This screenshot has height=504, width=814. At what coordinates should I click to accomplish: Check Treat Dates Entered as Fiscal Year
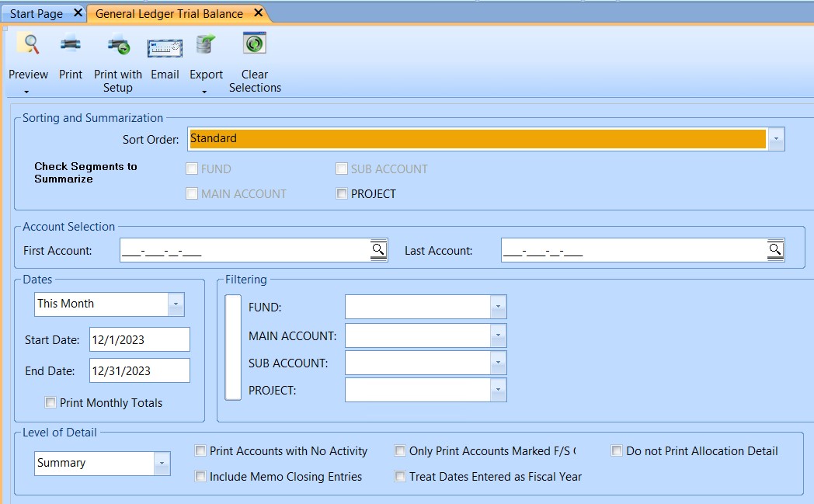[399, 476]
